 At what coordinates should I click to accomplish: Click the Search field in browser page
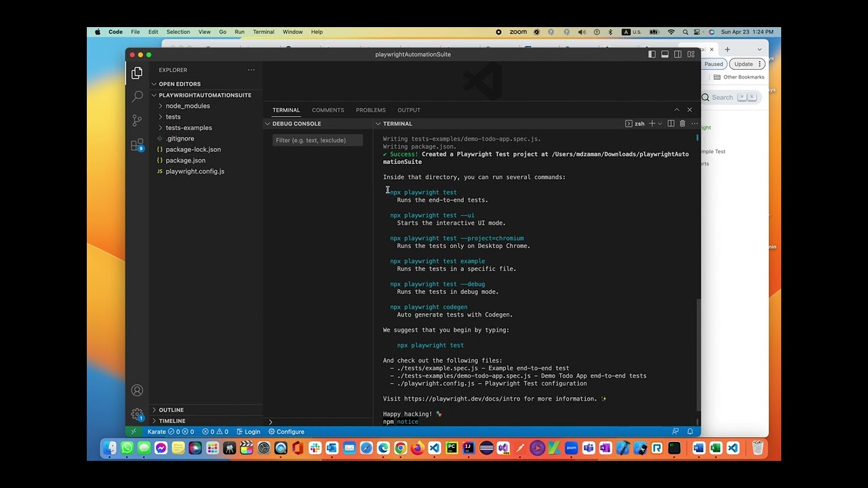point(731,98)
